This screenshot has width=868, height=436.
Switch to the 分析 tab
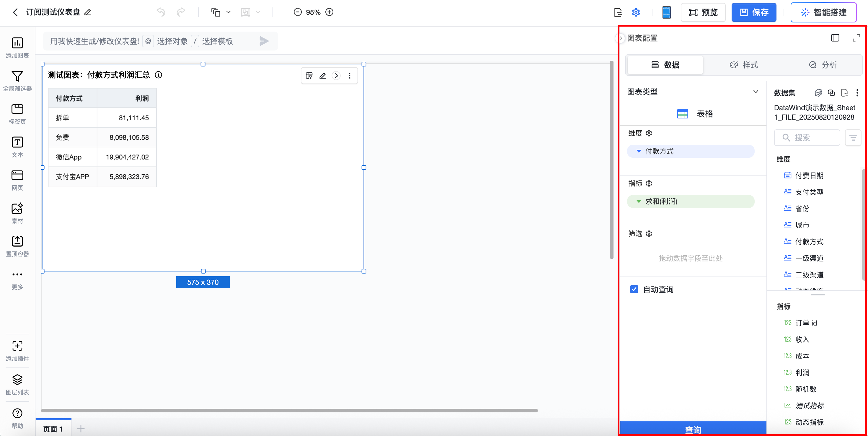click(823, 65)
